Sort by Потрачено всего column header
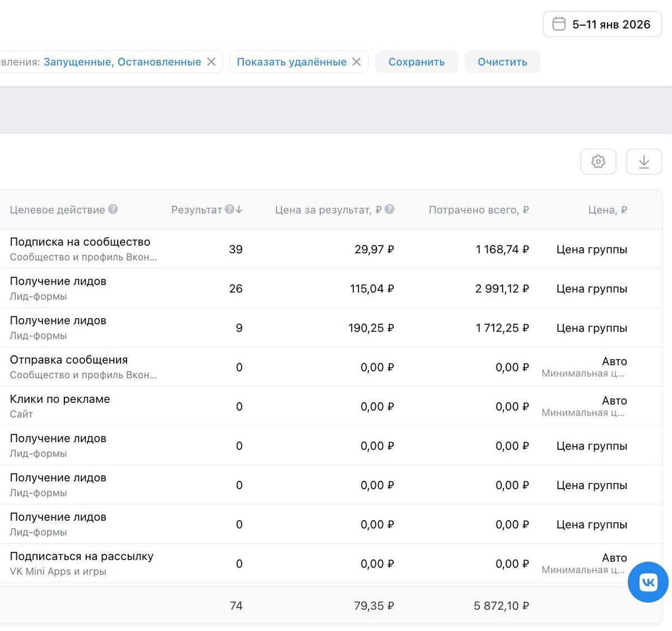 click(x=478, y=210)
